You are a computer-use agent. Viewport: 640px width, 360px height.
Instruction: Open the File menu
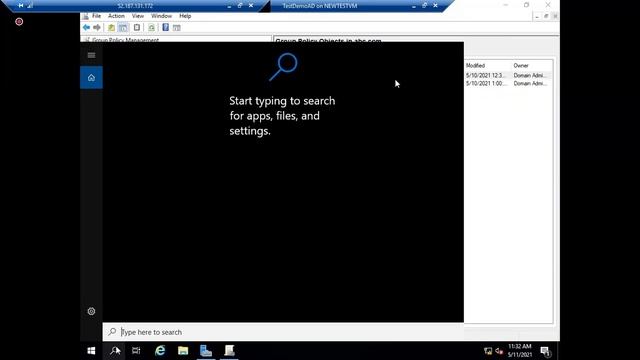pos(96,16)
